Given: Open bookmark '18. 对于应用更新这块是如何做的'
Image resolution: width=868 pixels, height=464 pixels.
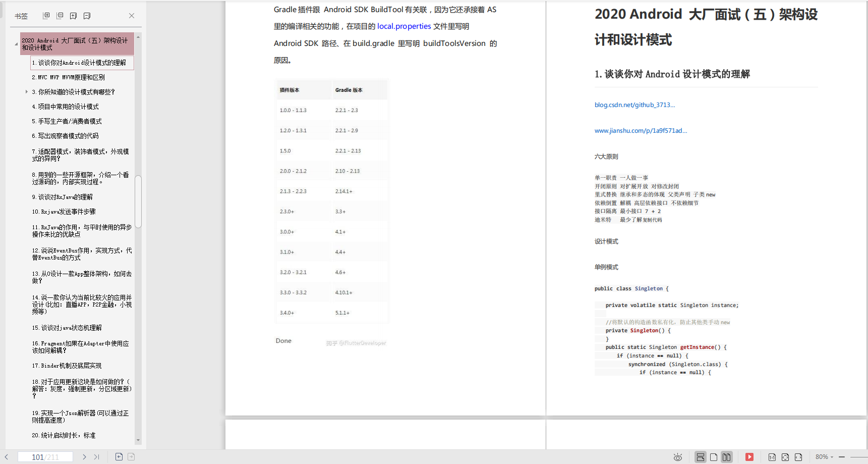Looking at the screenshot, I should coord(82,389).
